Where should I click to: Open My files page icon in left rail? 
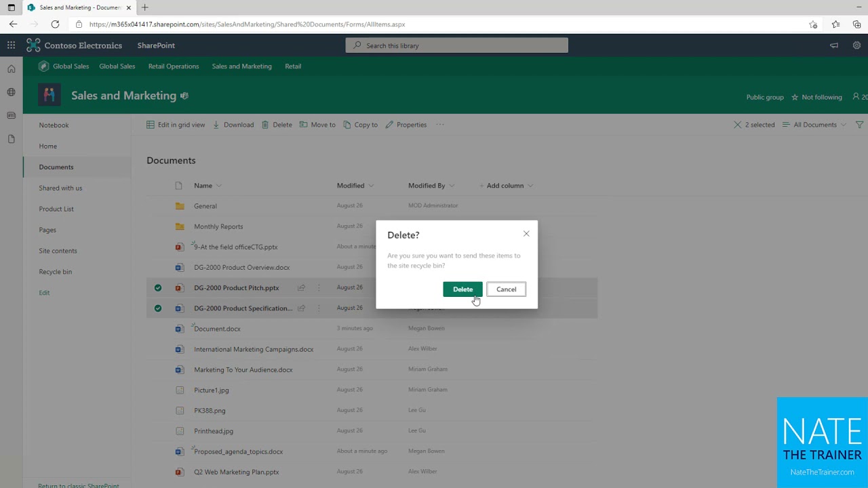coord(11,139)
